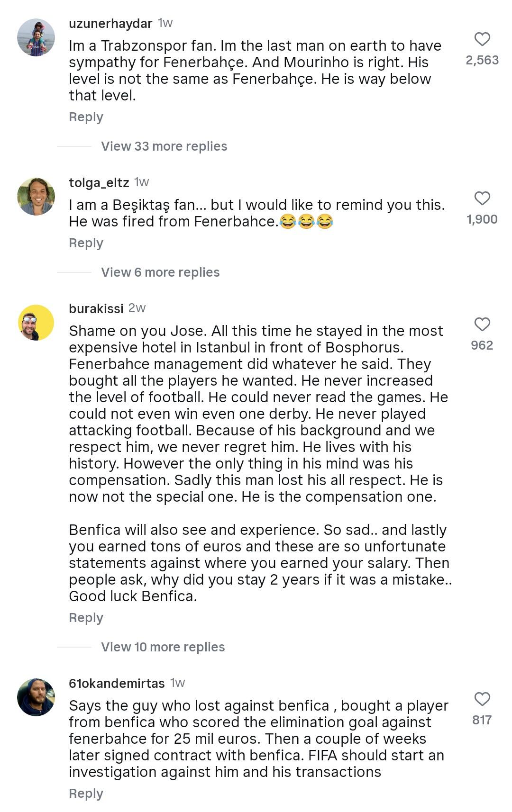Heart the comment by 61okandemirtas
Screen dimensions: 512x812
pos(482,699)
